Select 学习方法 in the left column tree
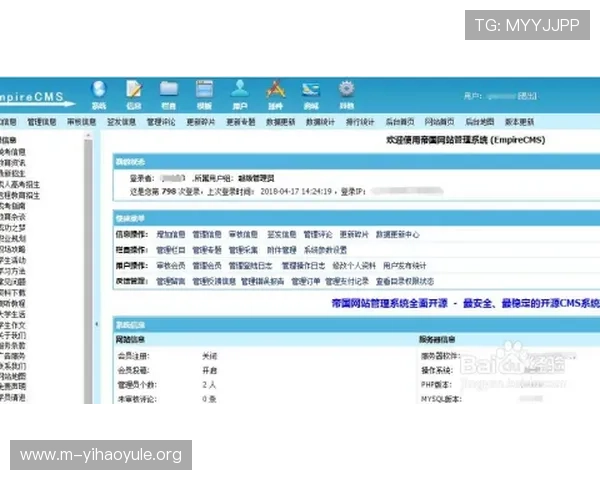 point(13,271)
